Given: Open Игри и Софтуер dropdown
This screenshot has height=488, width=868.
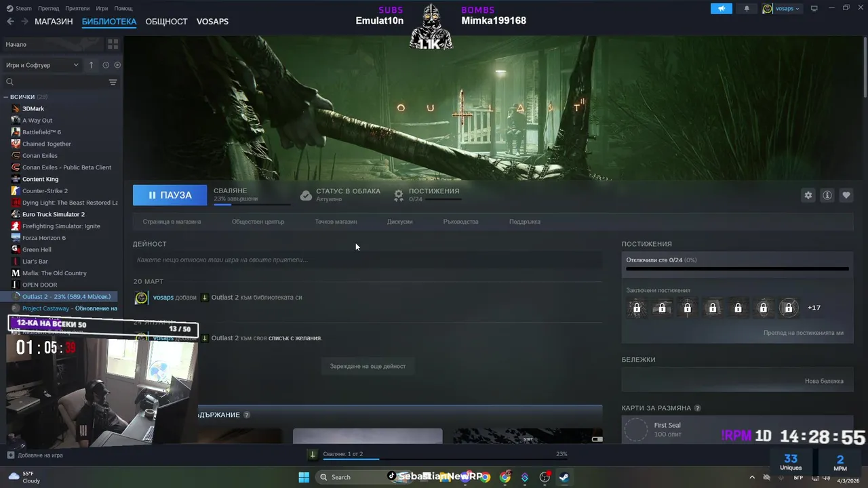Looking at the screenshot, I should click(x=42, y=65).
